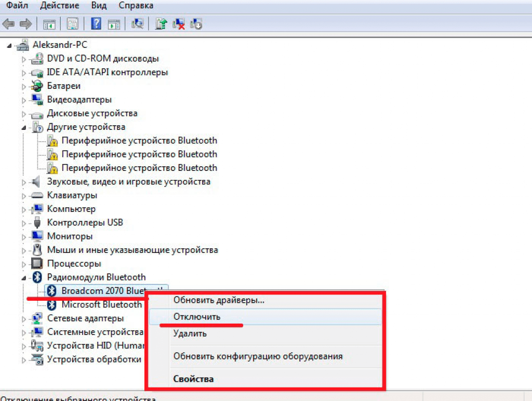Screen dimensions: 532x401
Task: Click the Дисковые устройства disk icon
Action: 37,114
